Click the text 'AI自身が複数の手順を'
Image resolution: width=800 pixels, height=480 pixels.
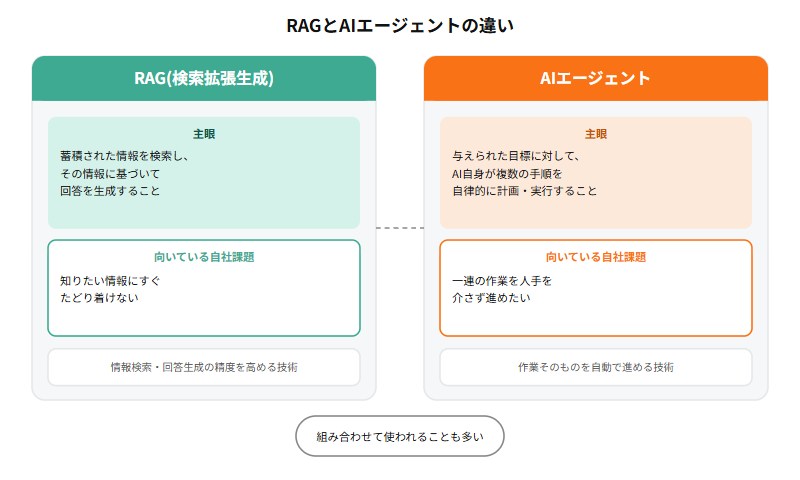507,174
